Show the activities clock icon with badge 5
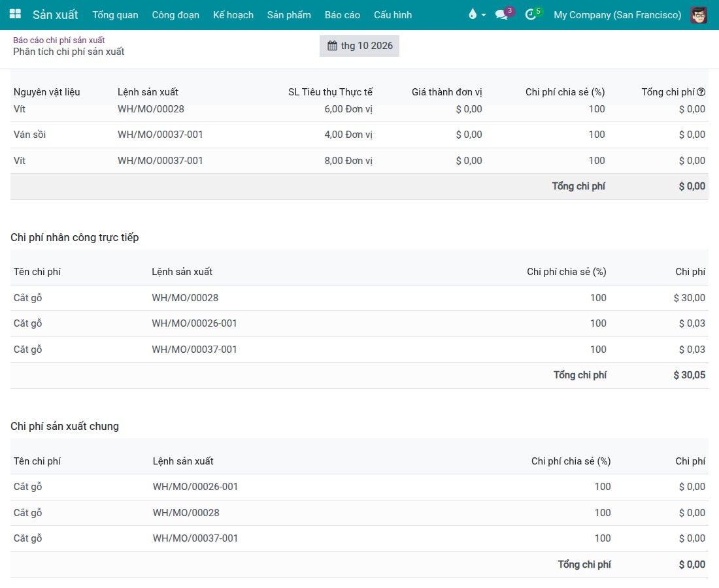719x588 pixels. pyautogui.click(x=531, y=14)
